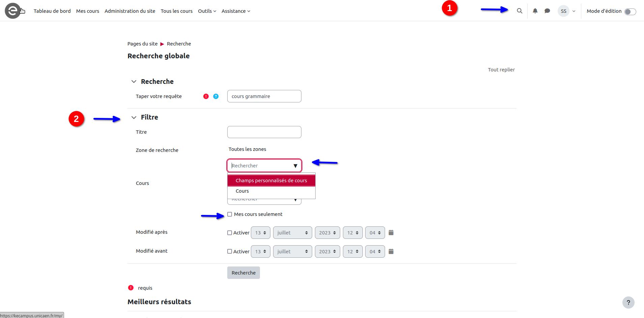The height and width of the screenshot is (318, 644).
Task: Click the blue help icon beside query field
Action: click(x=216, y=96)
